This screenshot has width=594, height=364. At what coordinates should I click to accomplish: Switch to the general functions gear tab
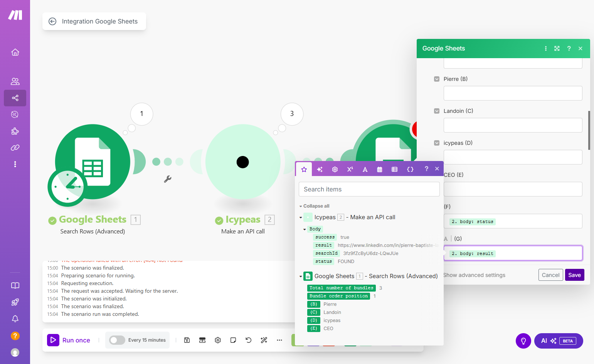[x=335, y=169]
